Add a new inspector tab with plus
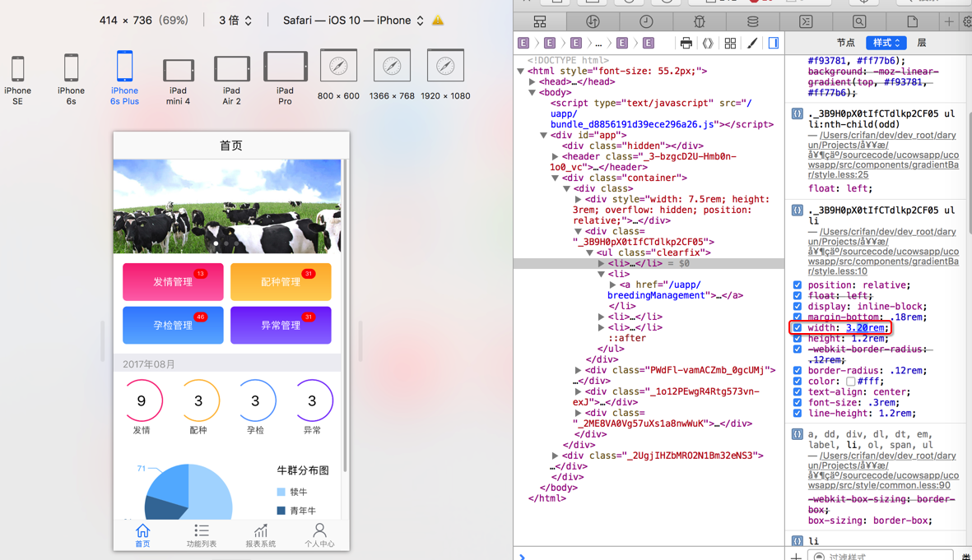The height and width of the screenshot is (560, 972). point(949,21)
